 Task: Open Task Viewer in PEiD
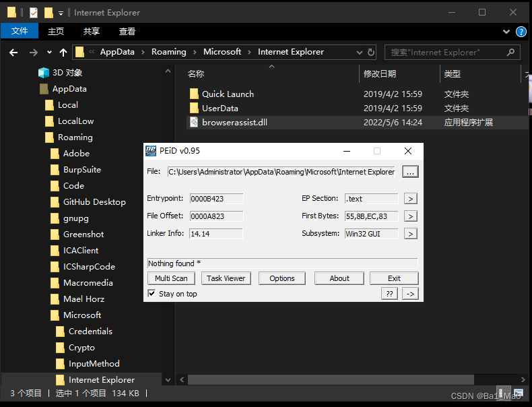click(226, 278)
